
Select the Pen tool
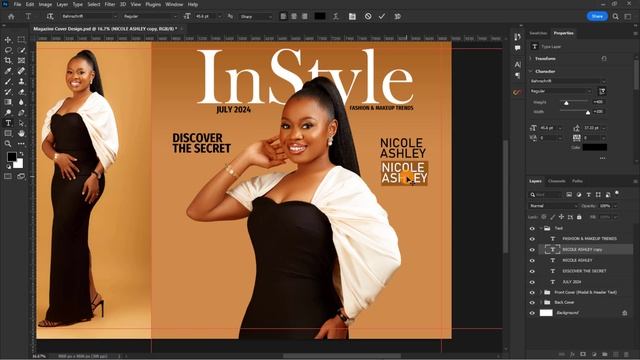pyautogui.click(x=21, y=113)
